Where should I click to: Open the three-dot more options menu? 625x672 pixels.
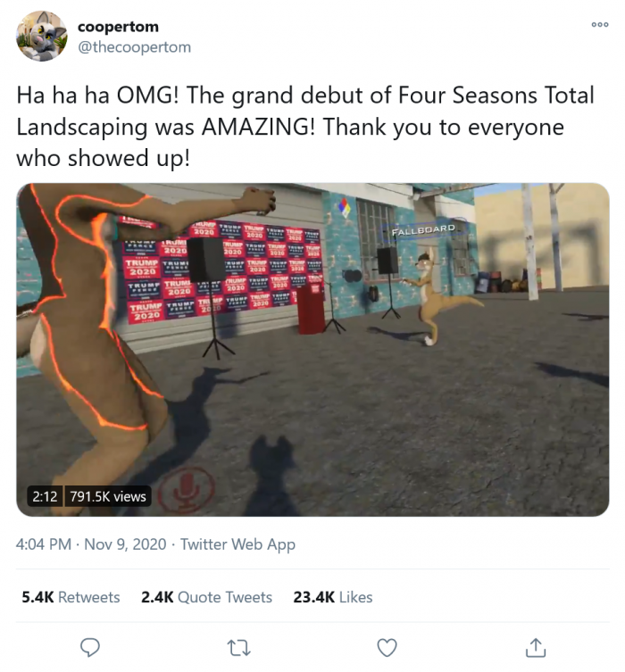[599, 24]
